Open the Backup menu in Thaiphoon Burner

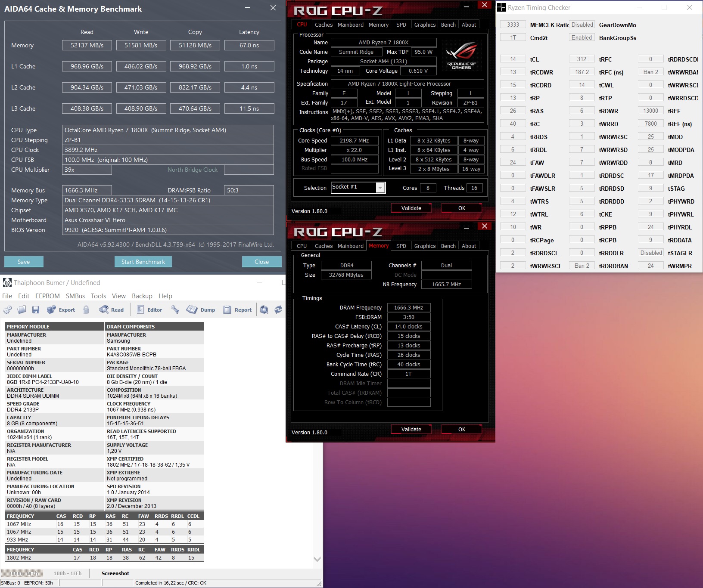tap(142, 296)
